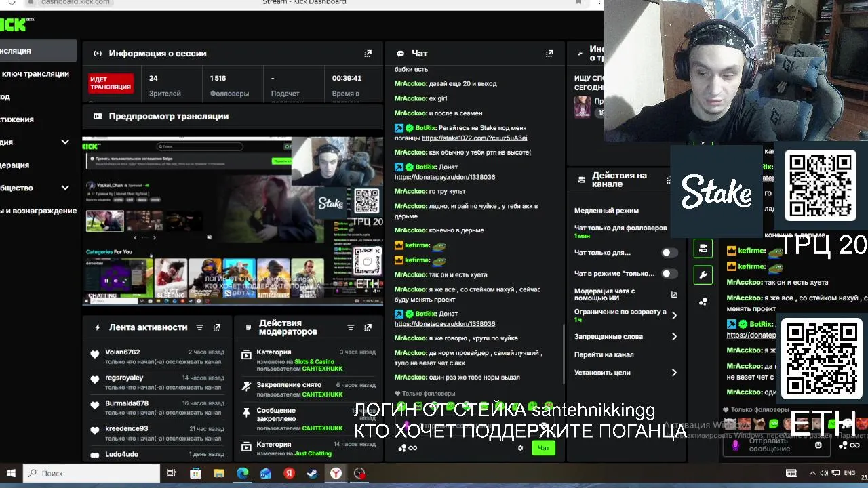Show hidden system tray icons
This screenshot has width=868, height=488.
812,473
